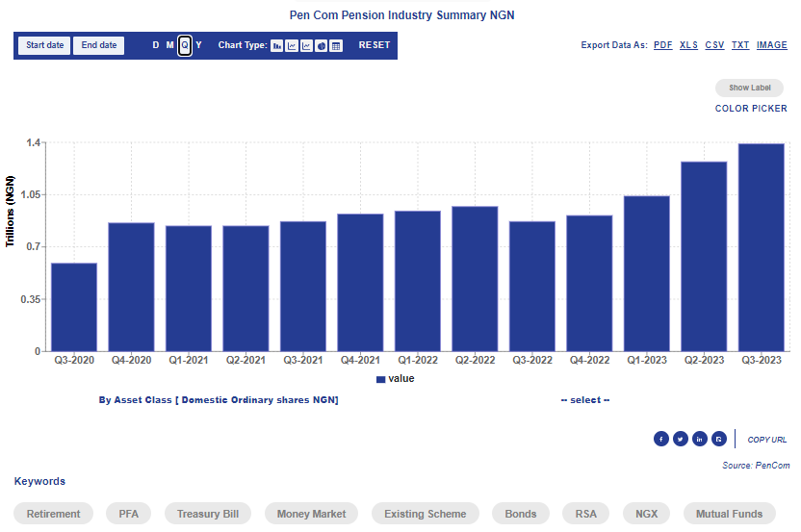Click the Q4-2020 bar in the chart
Image resolution: width=801 pixels, height=532 pixels.
tap(131, 287)
